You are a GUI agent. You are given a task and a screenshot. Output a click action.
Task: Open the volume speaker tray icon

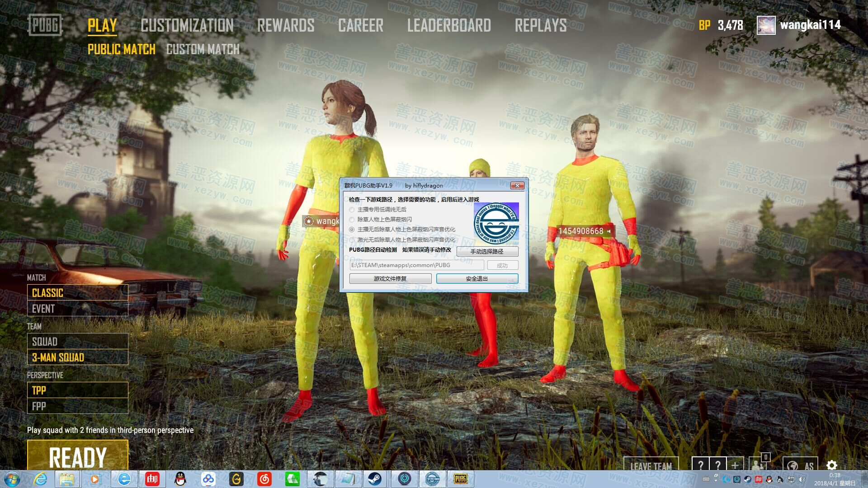[802, 479]
